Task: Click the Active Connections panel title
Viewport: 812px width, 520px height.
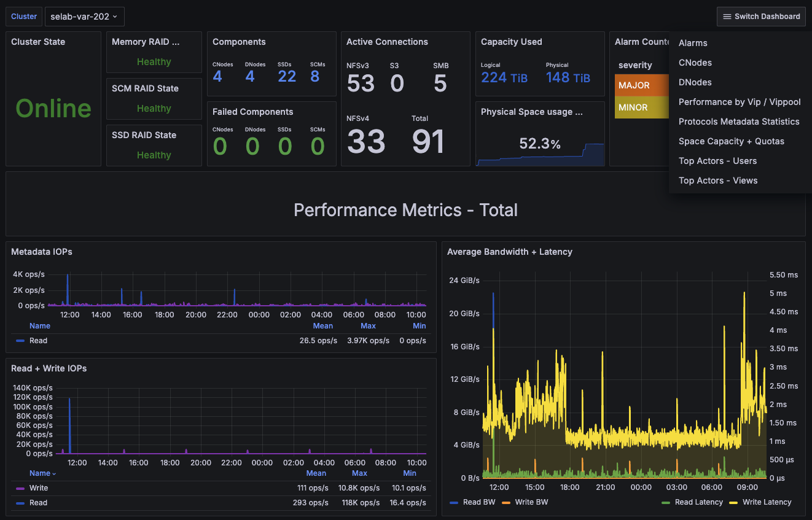Action: 387,42
